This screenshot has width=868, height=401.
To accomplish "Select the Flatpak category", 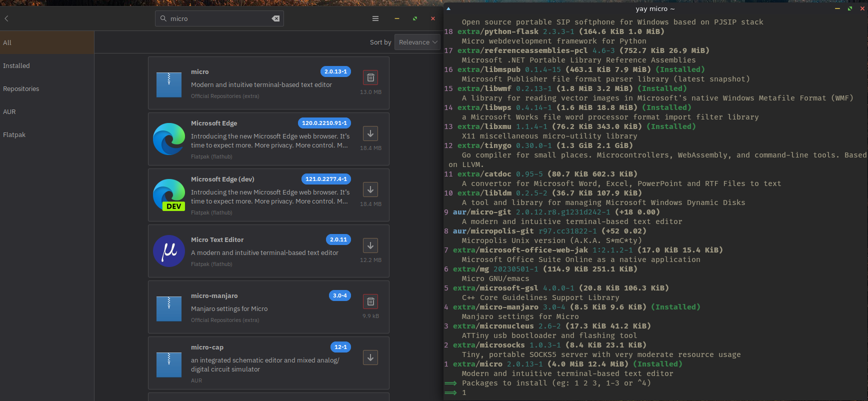I will 47,134.
